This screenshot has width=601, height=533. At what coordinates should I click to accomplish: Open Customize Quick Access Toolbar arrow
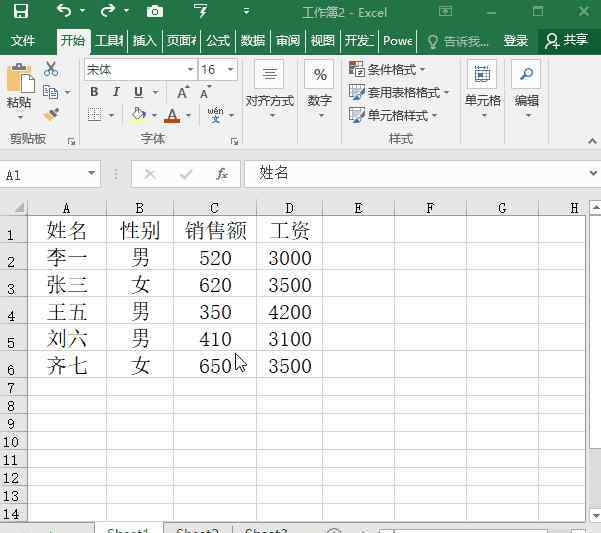246,11
